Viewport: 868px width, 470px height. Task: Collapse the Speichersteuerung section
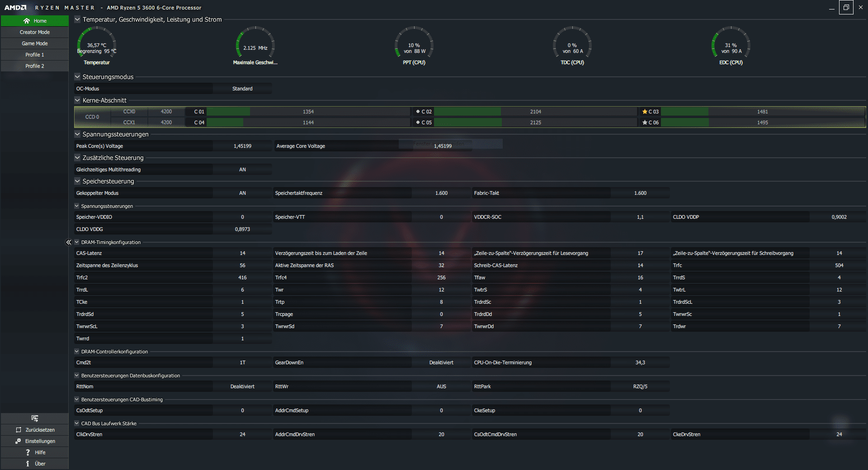coord(77,181)
